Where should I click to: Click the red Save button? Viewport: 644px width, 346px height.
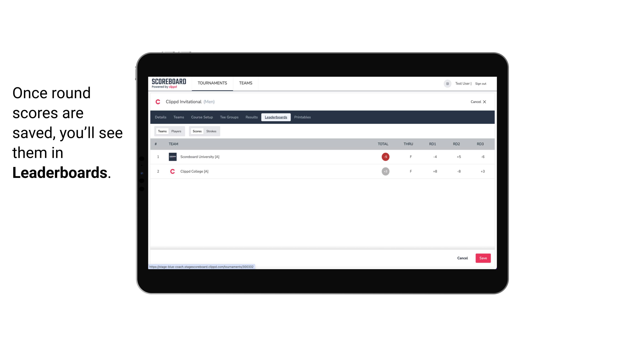pyautogui.click(x=482, y=258)
